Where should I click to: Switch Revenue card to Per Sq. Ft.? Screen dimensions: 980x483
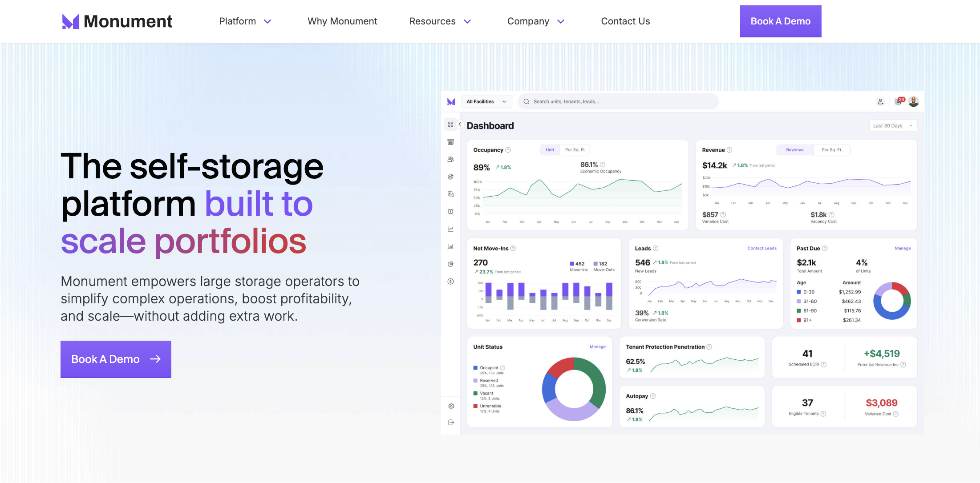(831, 150)
